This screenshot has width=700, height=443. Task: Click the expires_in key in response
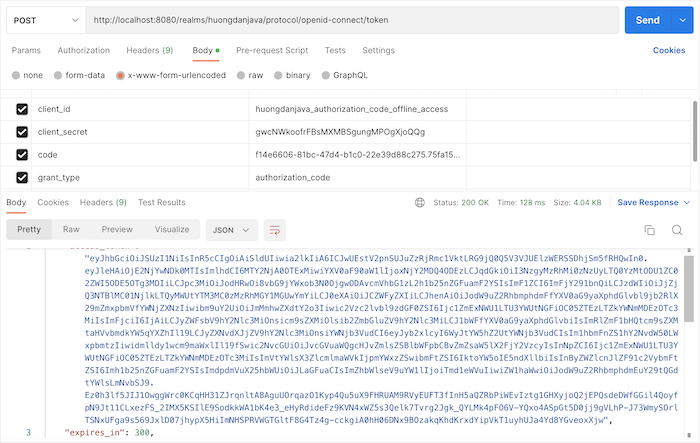click(93, 432)
